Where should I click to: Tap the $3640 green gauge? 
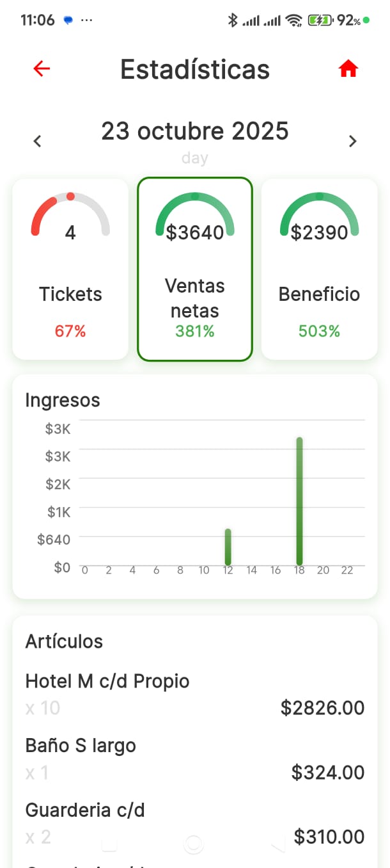tap(195, 216)
